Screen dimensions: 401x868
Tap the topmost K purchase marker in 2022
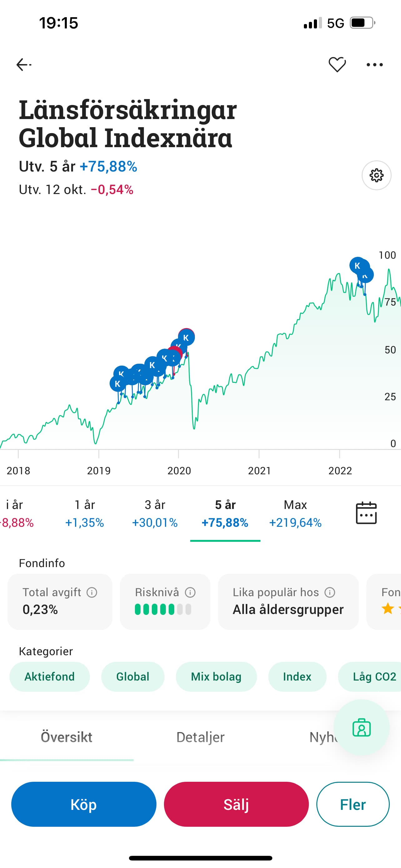[357, 266]
